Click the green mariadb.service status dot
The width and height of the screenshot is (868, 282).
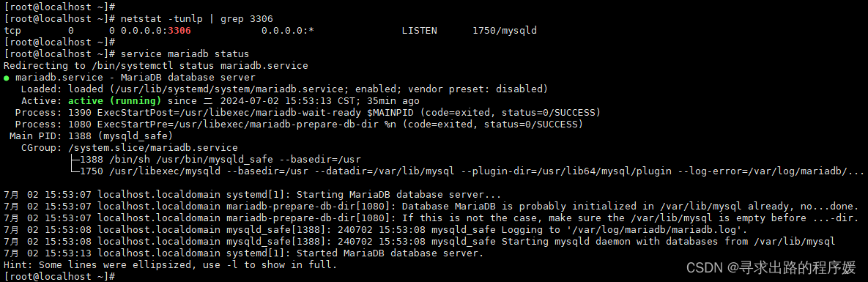coord(6,78)
